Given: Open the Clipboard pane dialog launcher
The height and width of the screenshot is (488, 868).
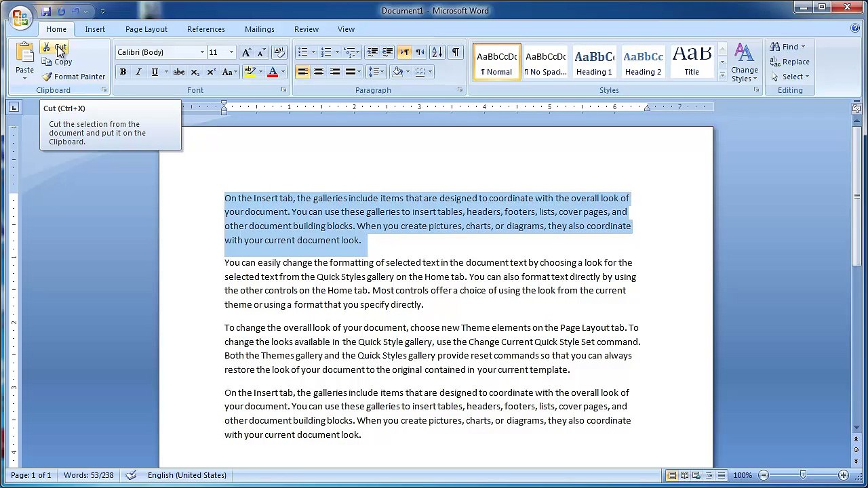Looking at the screenshot, I should 104,90.
